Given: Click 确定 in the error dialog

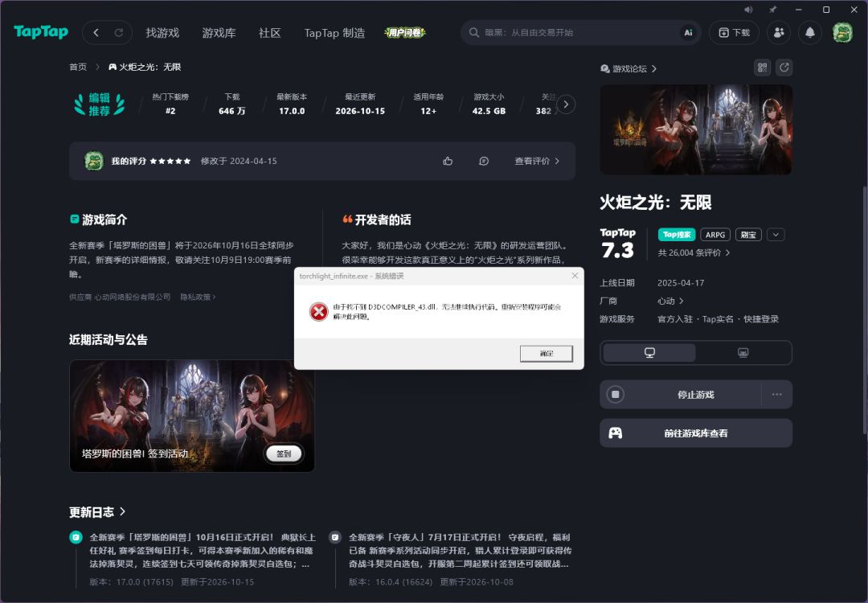Looking at the screenshot, I should (546, 353).
